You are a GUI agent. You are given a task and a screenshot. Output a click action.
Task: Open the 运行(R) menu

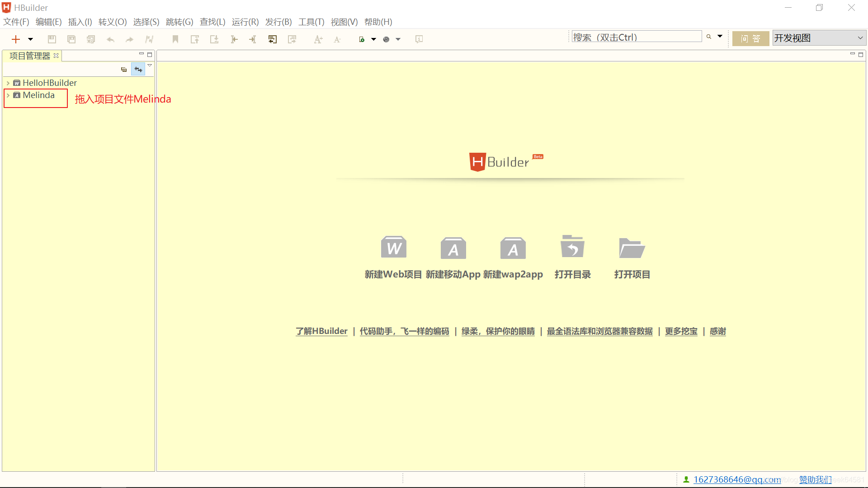(245, 22)
